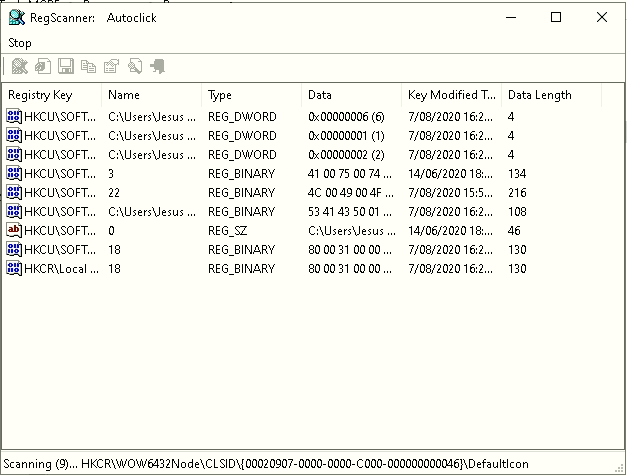Image resolution: width=627 pixels, height=476 pixels.
Task: Click the binary icon of the row named 22
Action: [x=14, y=192]
